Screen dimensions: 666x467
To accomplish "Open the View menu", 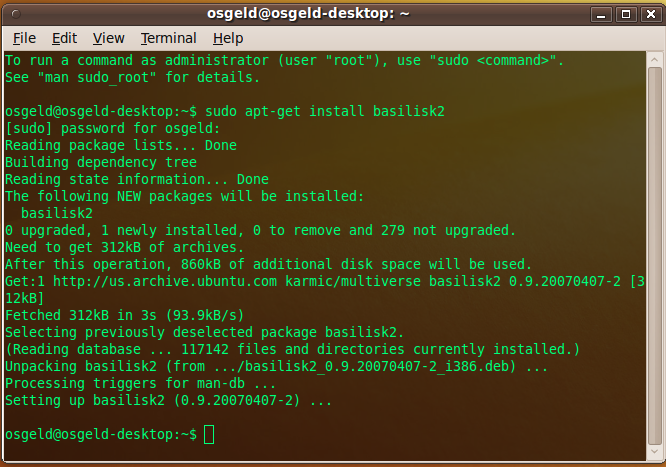I will [x=108, y=38].
